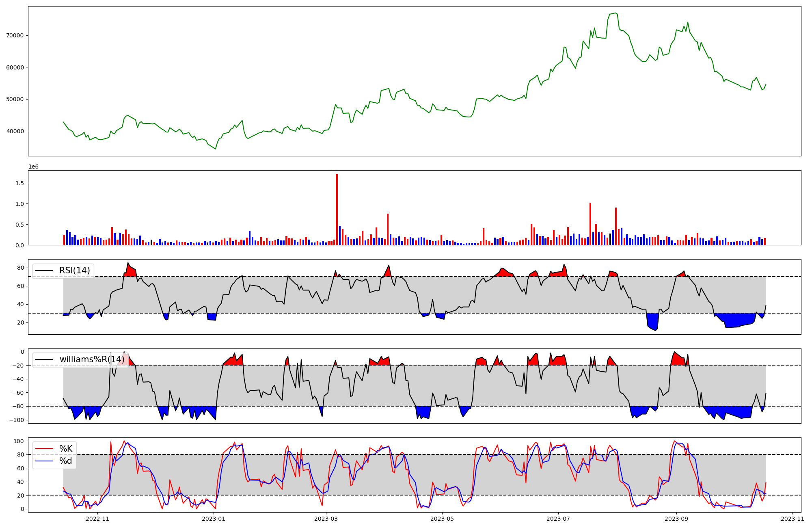Select the 2022-11 date tick label
Screen dimensions: 812x528
click(98, 519)
